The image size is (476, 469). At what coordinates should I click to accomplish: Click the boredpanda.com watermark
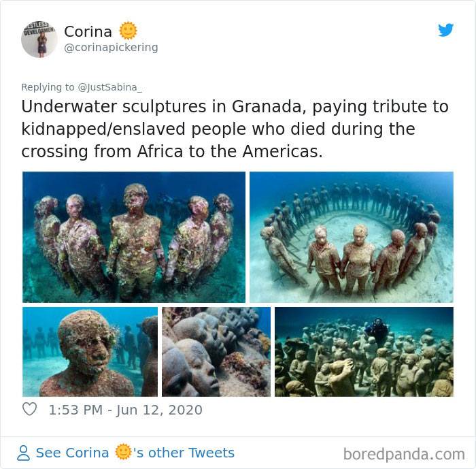(404, 454)
